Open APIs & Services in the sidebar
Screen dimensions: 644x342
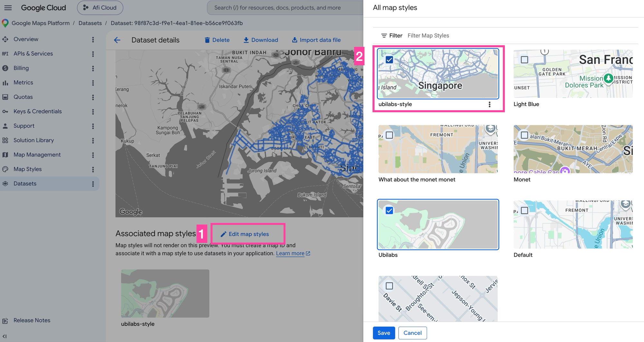point(33,54)
